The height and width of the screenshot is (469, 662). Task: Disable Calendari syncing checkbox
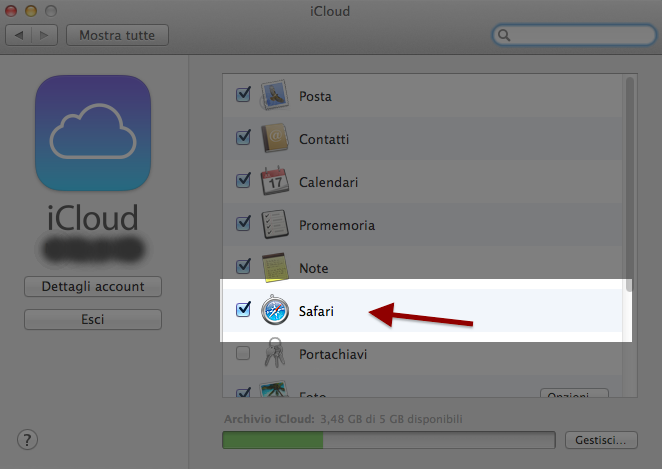[x=243, y=181]
